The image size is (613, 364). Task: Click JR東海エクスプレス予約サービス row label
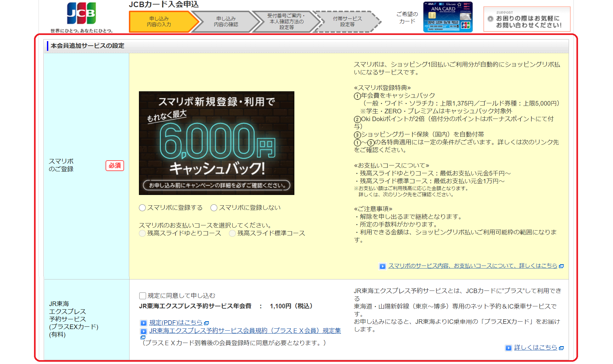tap(74, 319)
